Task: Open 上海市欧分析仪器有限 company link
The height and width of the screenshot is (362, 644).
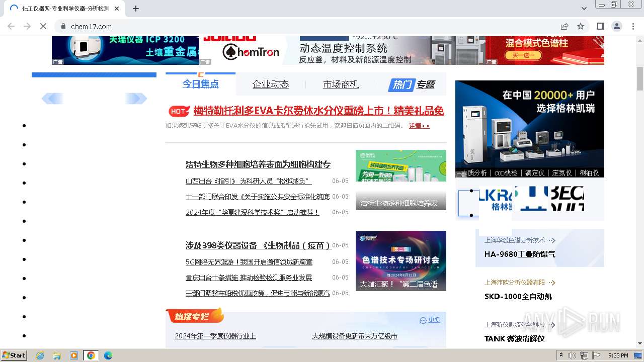Action: [515, 283]
